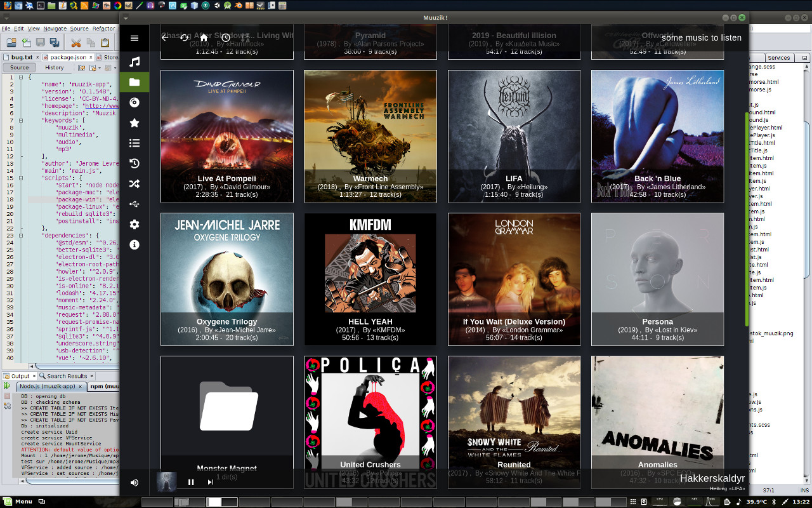
Task: Open the albums disc sidebar icon
Action: coord(134,102)
